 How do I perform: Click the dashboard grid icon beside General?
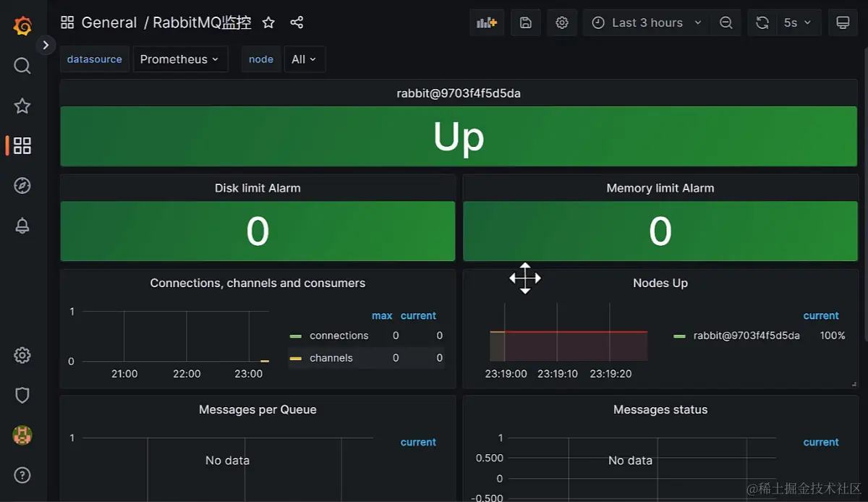(67, 22)
